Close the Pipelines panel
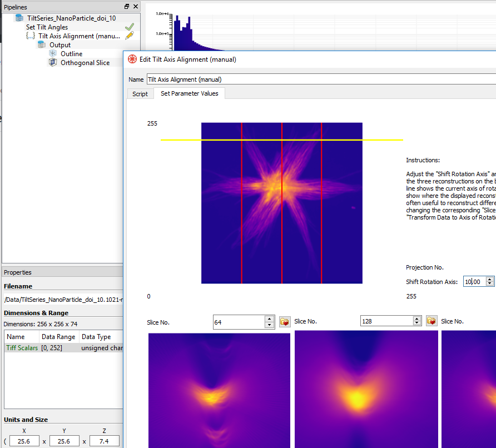 pos(136,6)
